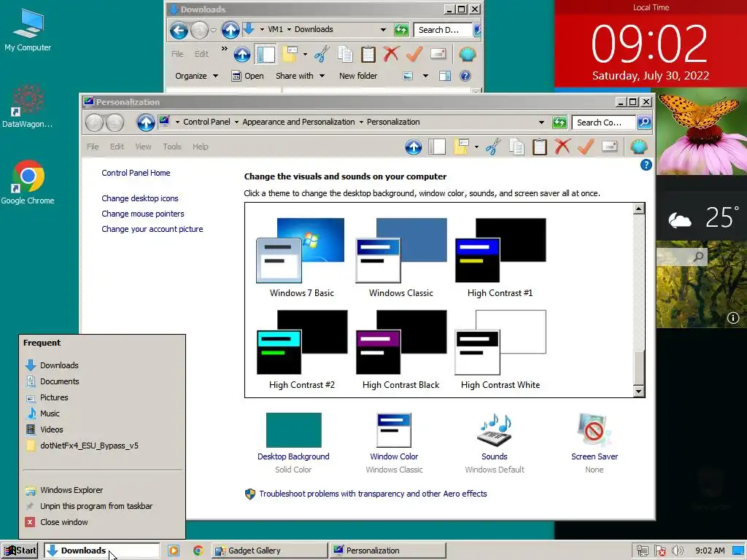Open View menu in Personalization window

point(143,147)
